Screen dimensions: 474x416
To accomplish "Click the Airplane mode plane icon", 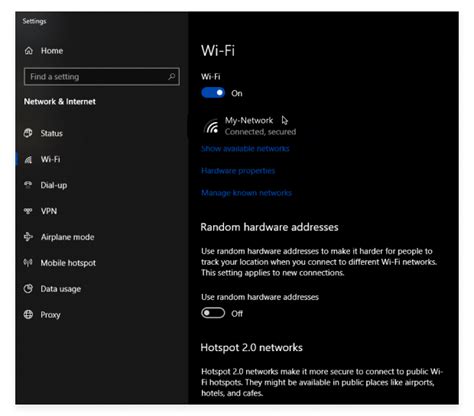I will point(28,237).
